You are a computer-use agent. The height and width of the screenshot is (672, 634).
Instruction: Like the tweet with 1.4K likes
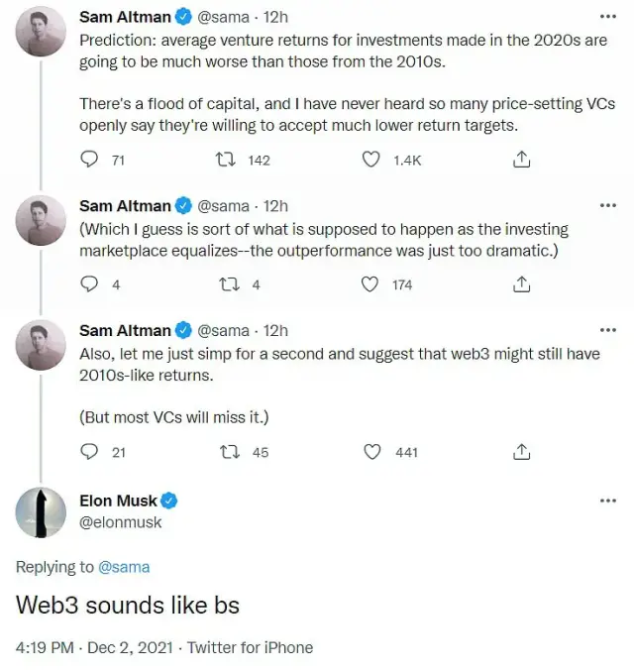coord(371,160)
